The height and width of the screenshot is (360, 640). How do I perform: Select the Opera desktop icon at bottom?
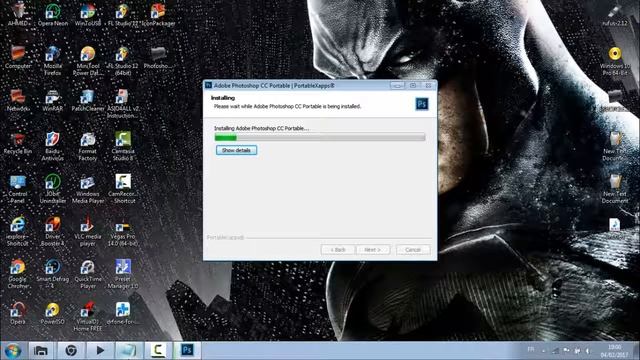point(18,313)
